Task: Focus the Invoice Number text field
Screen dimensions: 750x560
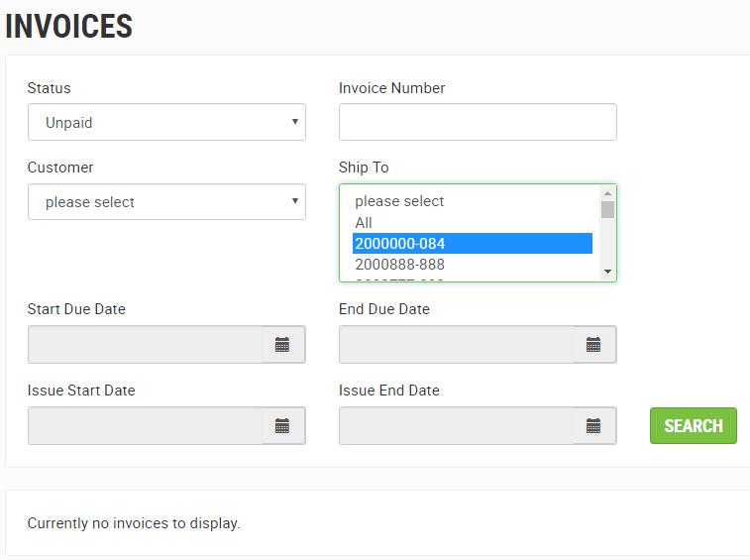Action: pyautogui.click(x=478, y=123)
